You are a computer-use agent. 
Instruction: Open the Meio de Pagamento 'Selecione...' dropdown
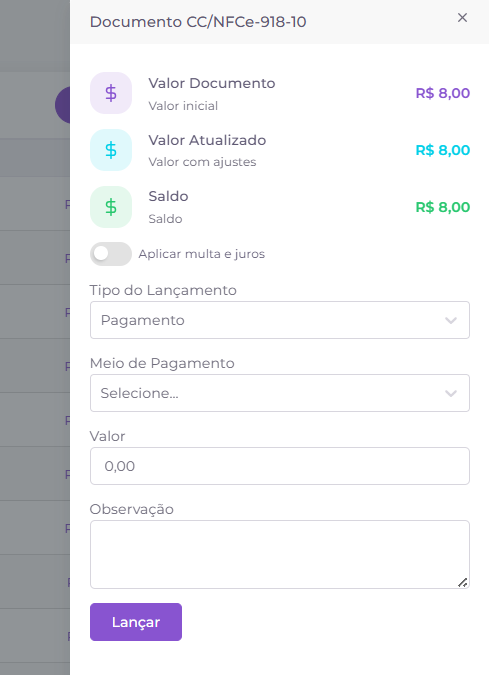(280, 393)
